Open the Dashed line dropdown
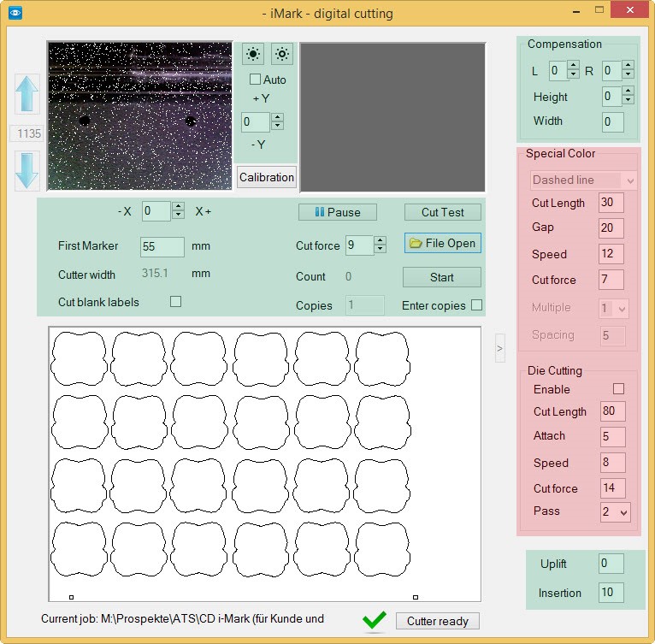Viewport: 655px width, 644px height. tap(583, 180)
